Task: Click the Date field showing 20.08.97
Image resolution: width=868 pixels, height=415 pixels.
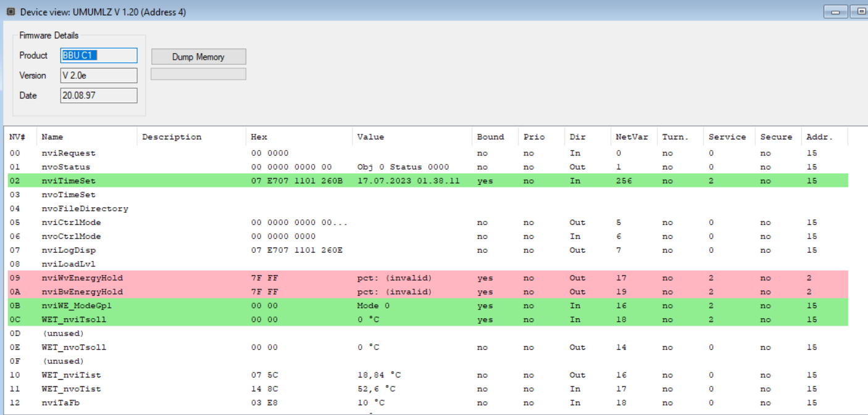Action: click(99, 96)
